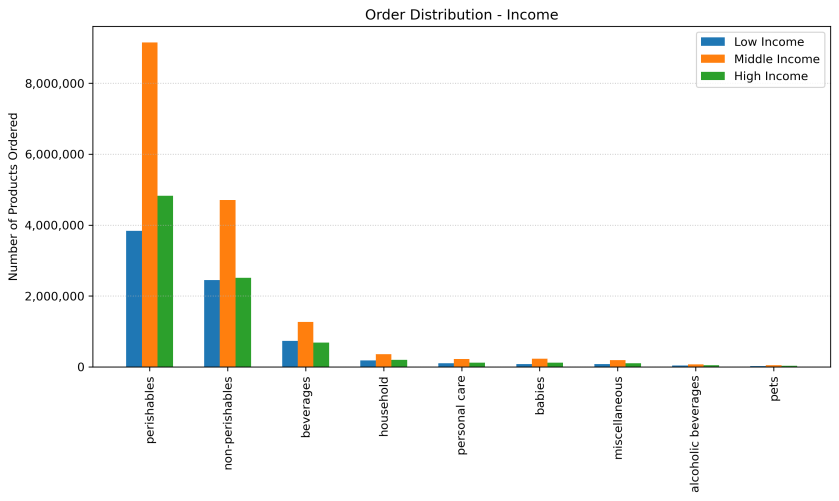This screenshot has height=501, width=839.
Task: Select the blue Low Income beverages bar
Action: tap(290, 354)
